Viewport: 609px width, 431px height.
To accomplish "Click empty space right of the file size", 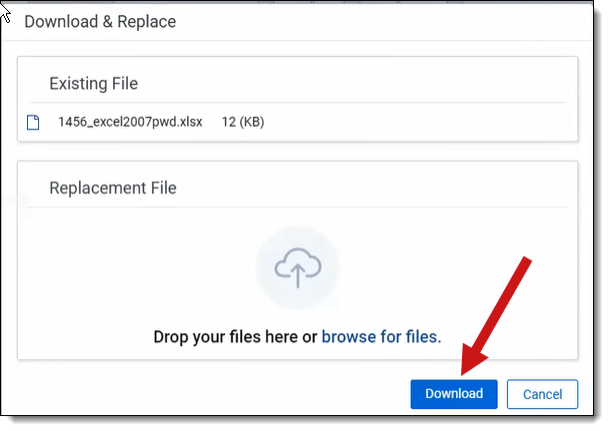I will (x=420, y=123).
